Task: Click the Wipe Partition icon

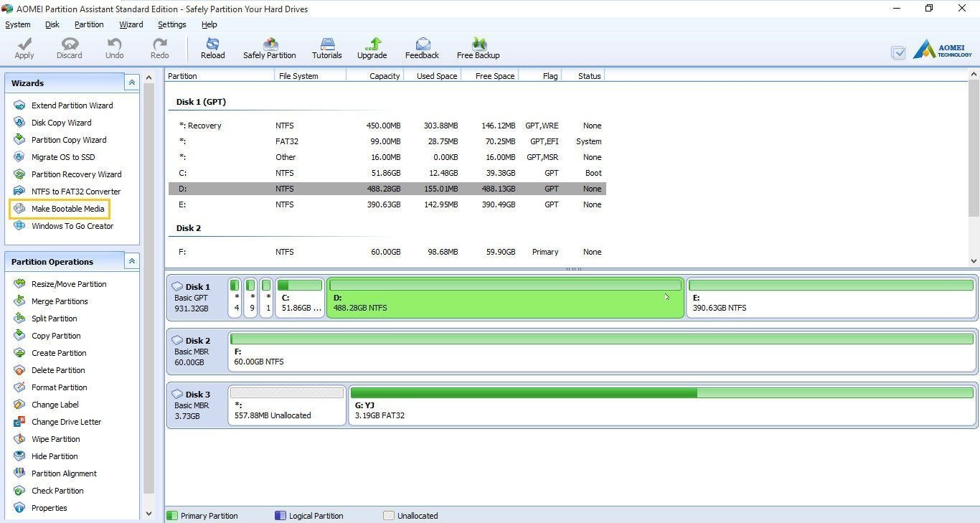Action: pos(19,439)
